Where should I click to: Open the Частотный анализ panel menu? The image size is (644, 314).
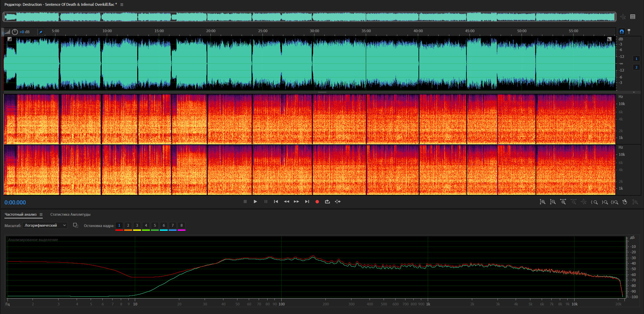click(x=41, y=215)
